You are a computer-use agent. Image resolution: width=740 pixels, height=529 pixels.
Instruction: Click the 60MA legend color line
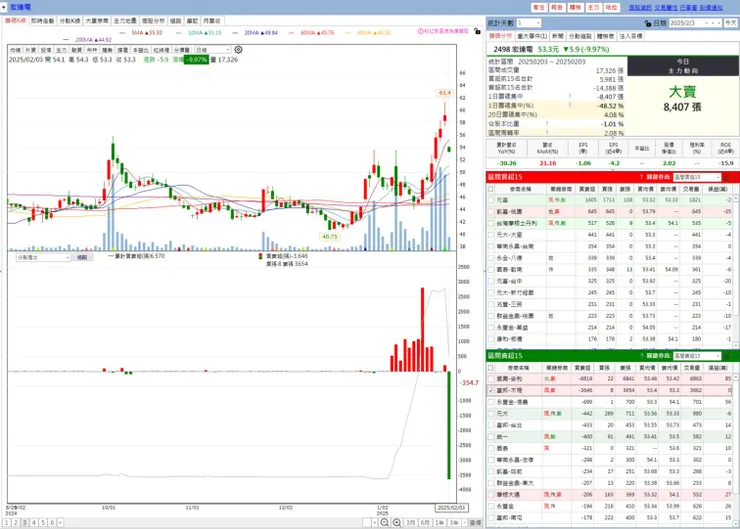(x=291, y=33)
